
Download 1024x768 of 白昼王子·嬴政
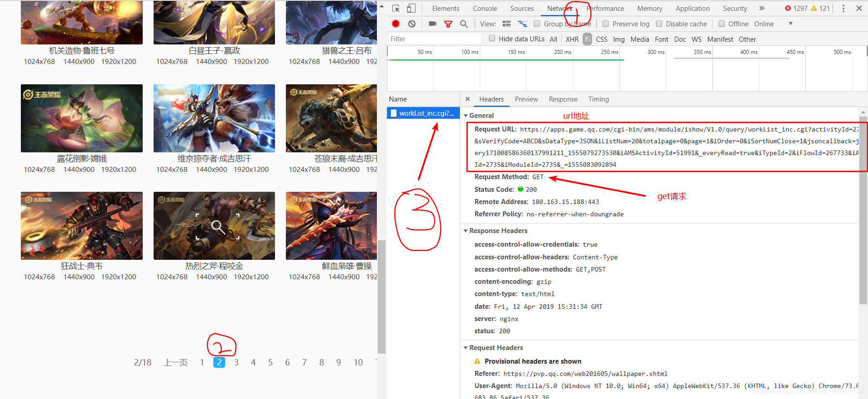pyautogui.click(x=172, y=61)
